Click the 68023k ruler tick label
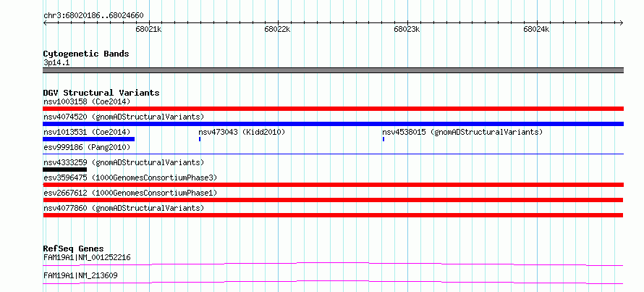 tap(407, 30)
